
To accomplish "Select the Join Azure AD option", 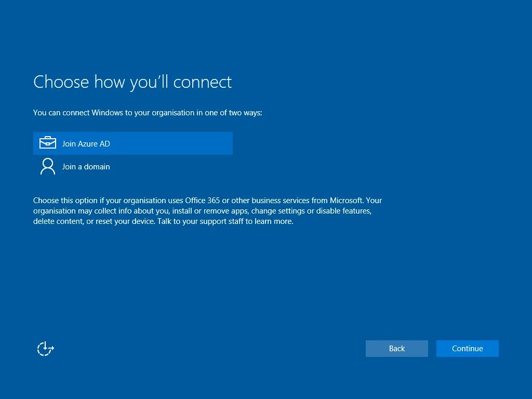I will 132,143.
